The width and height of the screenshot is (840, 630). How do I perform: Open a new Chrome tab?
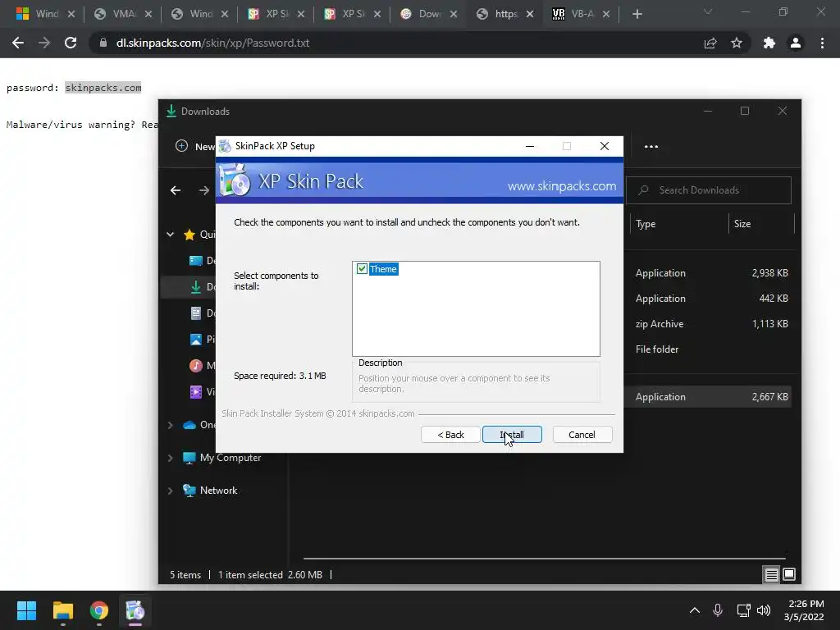point(637,14)
